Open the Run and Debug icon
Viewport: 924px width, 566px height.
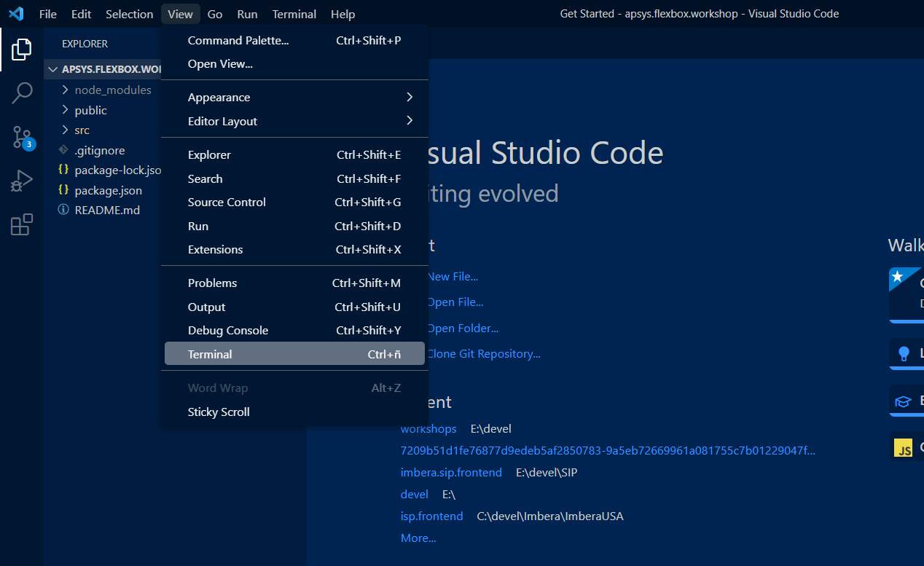pos(22,181)
